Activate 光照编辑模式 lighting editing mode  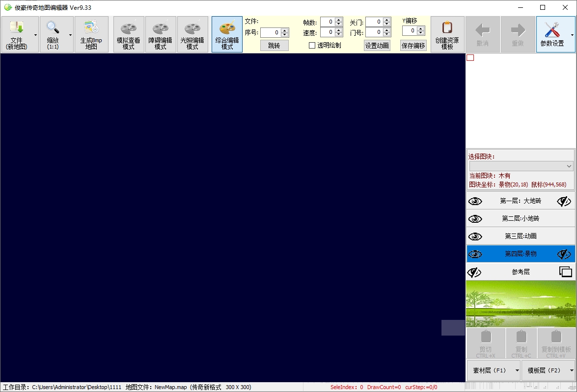[192, 34]
